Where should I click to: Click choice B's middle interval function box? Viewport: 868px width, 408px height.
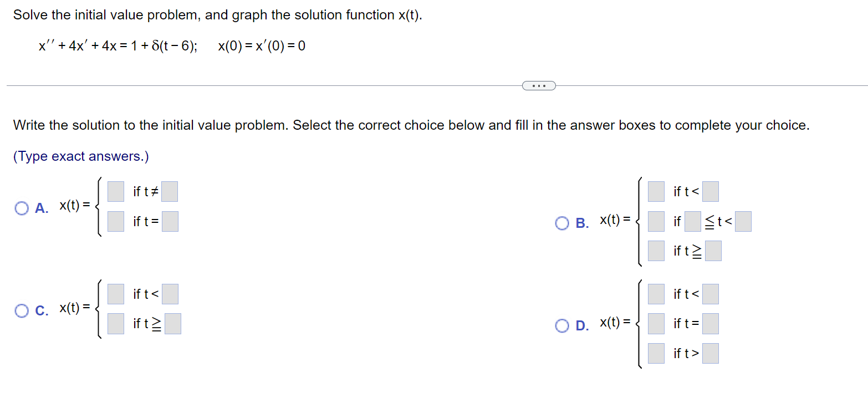click(x=656, y=221)
